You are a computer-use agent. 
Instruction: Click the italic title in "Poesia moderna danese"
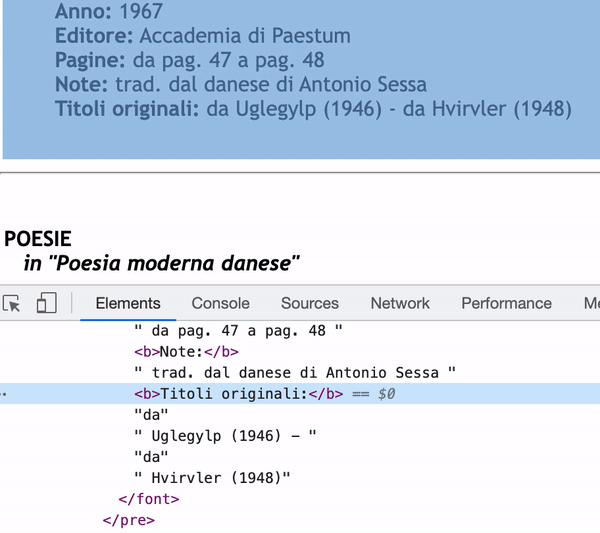[x=161, y=263]
